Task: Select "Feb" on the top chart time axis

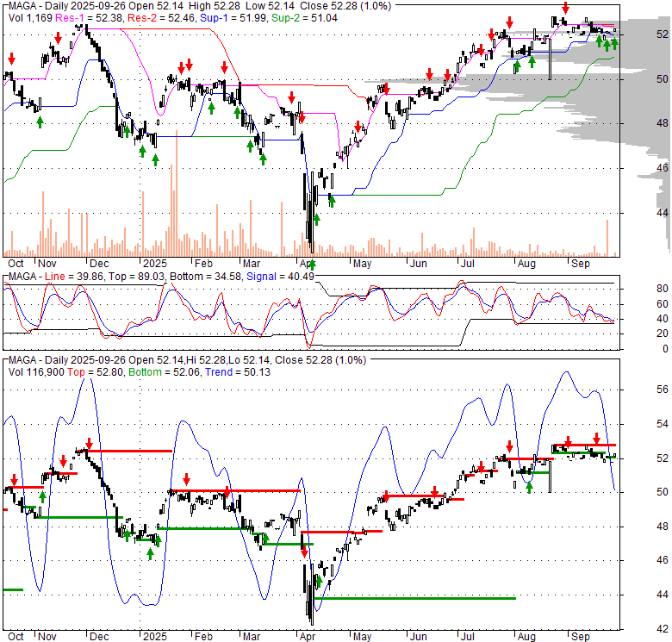Action: pos(203,264)
